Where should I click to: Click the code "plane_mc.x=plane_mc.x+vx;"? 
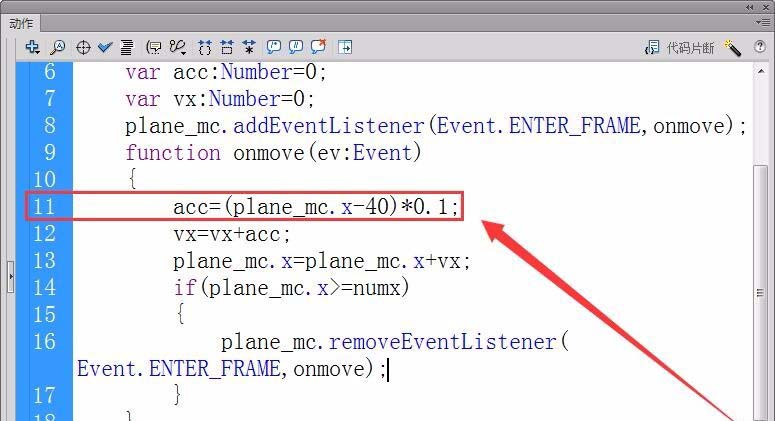pos(321,261)
